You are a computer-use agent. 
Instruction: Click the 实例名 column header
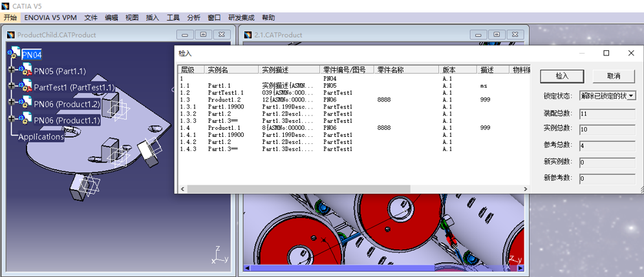point(231,69)
